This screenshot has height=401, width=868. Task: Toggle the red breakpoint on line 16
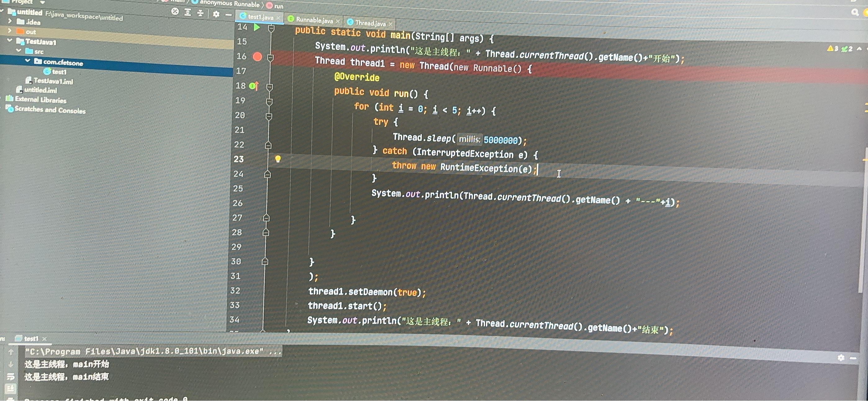point(257,57)
